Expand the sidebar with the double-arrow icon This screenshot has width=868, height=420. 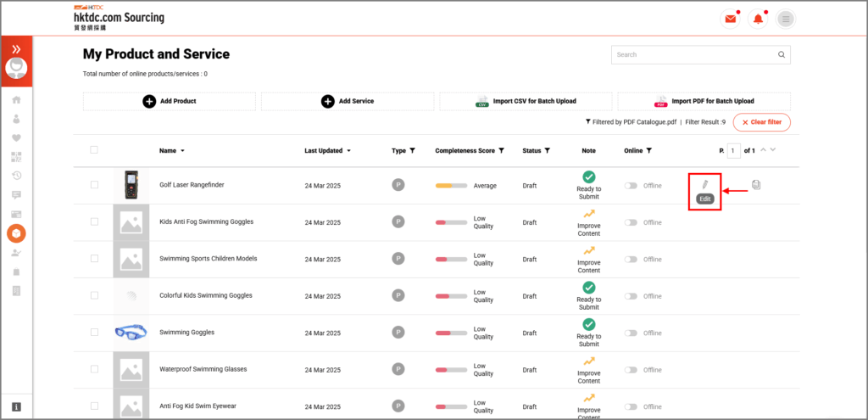coord(16,49)
